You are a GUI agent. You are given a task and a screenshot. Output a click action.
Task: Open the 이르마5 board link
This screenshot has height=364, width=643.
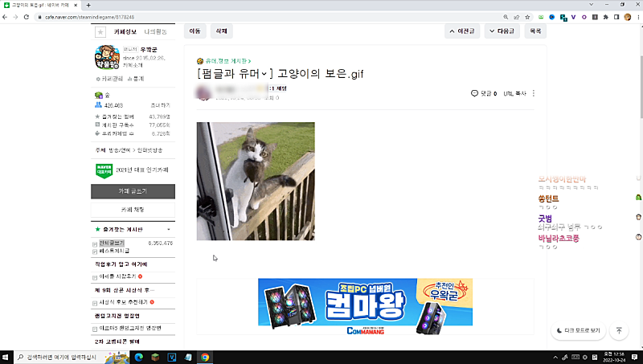[x=130, y=328]
